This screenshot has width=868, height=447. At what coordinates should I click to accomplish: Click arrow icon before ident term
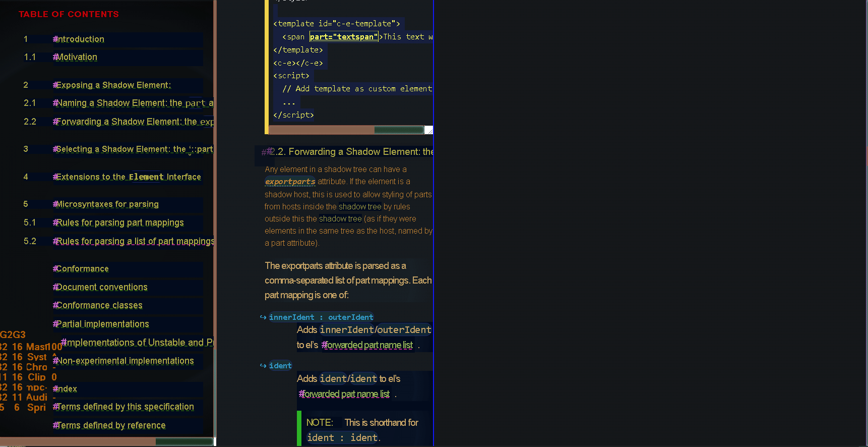click(263, 366)
